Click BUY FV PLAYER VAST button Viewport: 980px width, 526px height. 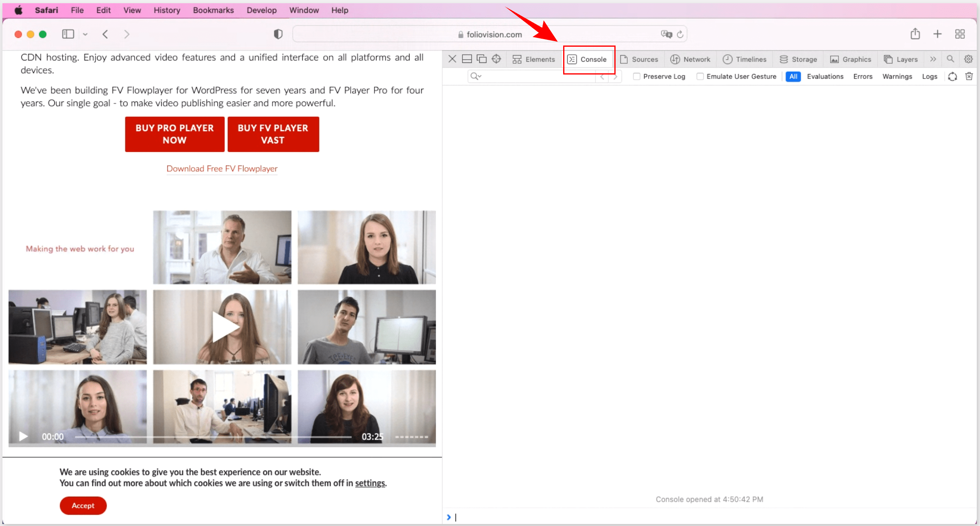[x=273, y=134]
